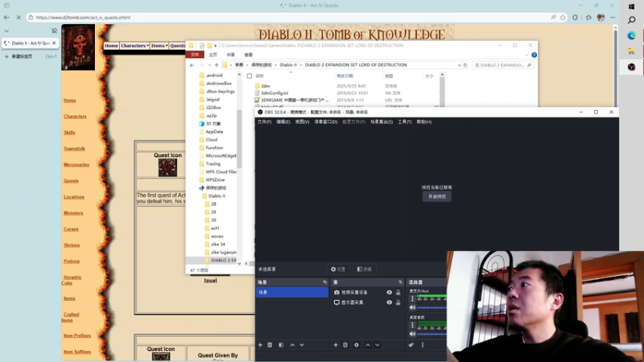This screenshot has height=362, width=644.
Task: Add a new scene in OBS scenes panel
Action: 260,345
